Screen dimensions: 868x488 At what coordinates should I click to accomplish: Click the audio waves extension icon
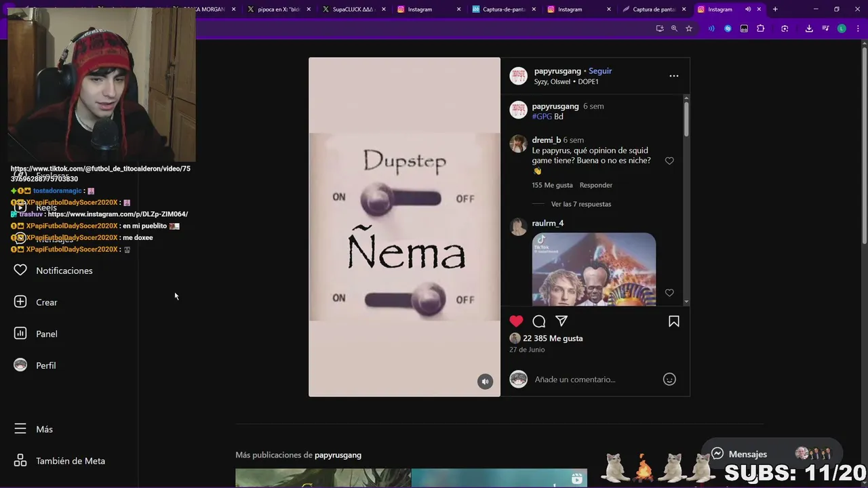(711, 28)
